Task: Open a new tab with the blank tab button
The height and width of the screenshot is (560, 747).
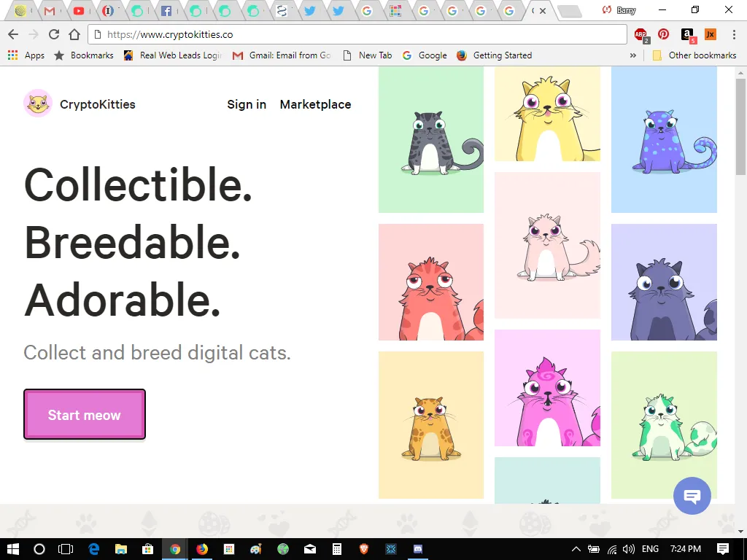Action: (x=569, y=11)
